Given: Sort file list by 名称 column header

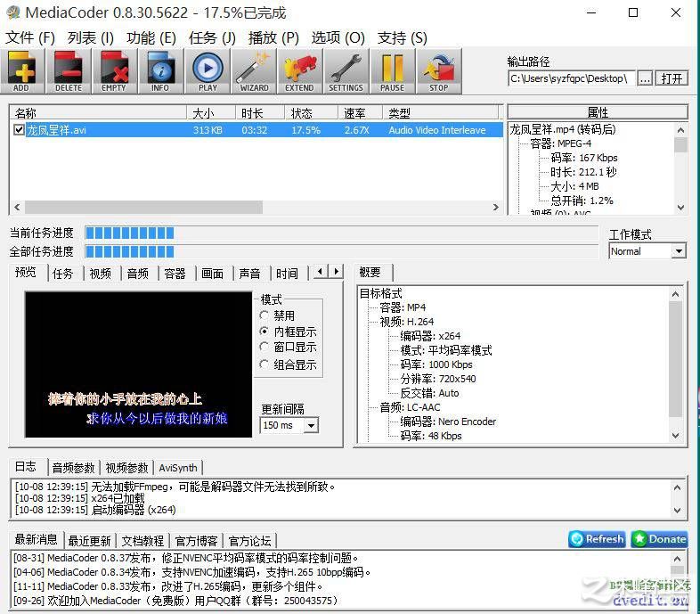Looking at the screenshot, I should (x=98, y=112).
